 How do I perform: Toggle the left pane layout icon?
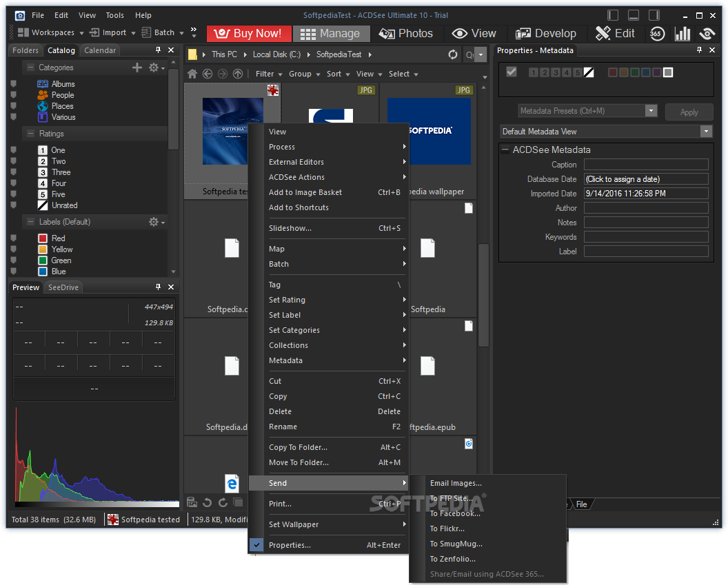tap(613, 15)
